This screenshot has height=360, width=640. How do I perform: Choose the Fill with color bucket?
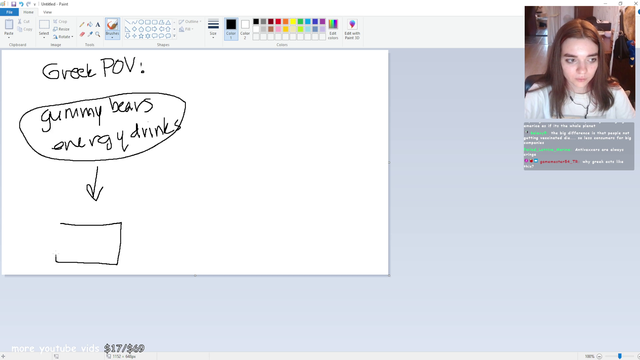(90, 24)
